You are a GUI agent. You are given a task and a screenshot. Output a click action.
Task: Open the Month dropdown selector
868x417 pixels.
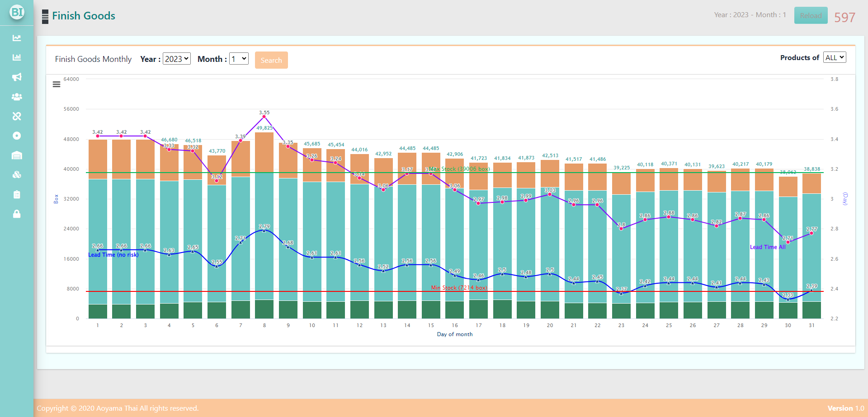pyautogui.click(x=239, y=59)
